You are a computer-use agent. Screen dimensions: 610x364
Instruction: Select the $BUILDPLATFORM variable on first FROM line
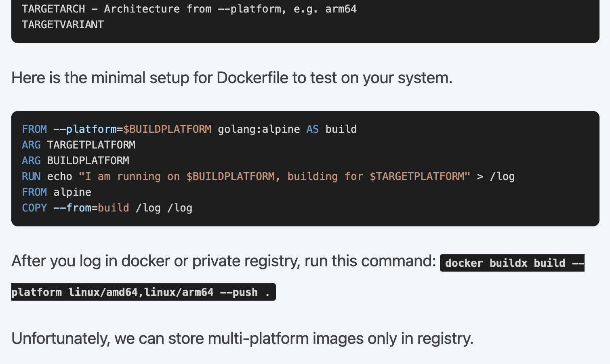tap(167, 129)
